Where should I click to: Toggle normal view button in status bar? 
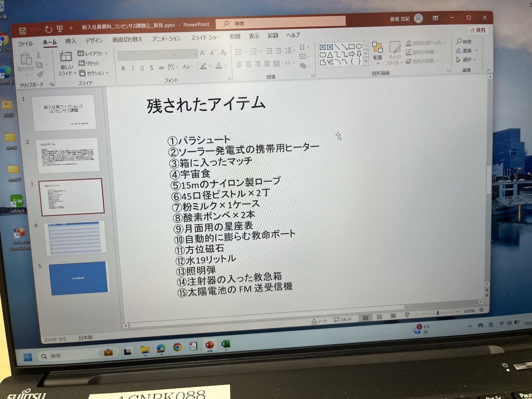point(365,318)
